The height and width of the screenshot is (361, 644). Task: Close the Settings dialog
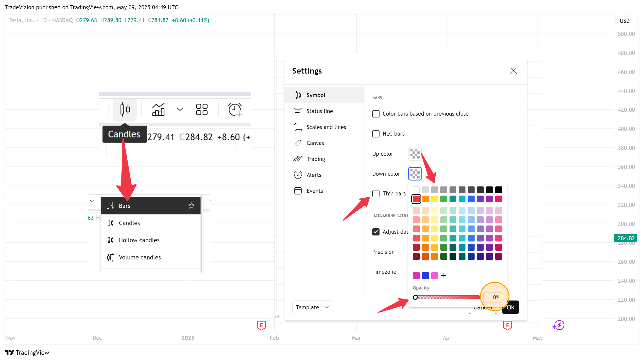tap(514, 71)
